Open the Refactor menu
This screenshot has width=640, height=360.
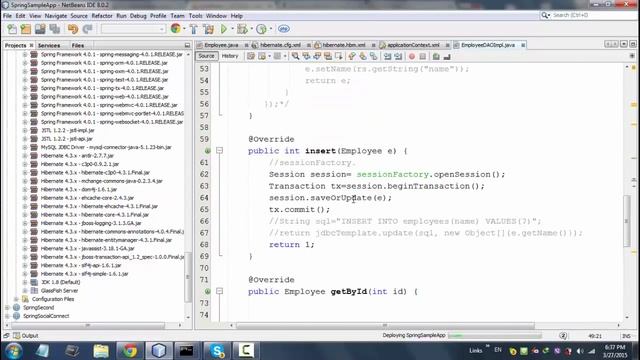pos(102,16)
